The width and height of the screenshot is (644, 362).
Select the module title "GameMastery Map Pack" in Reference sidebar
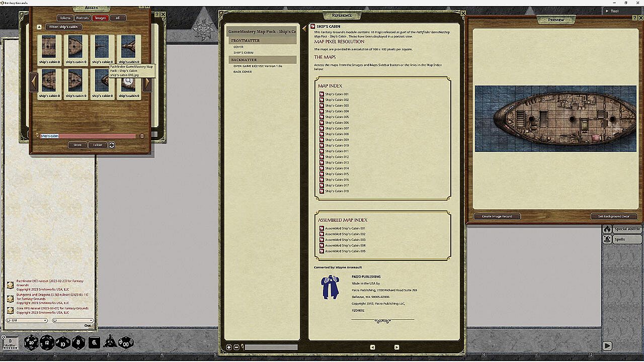pyautogui.click(x=262, y=32)
